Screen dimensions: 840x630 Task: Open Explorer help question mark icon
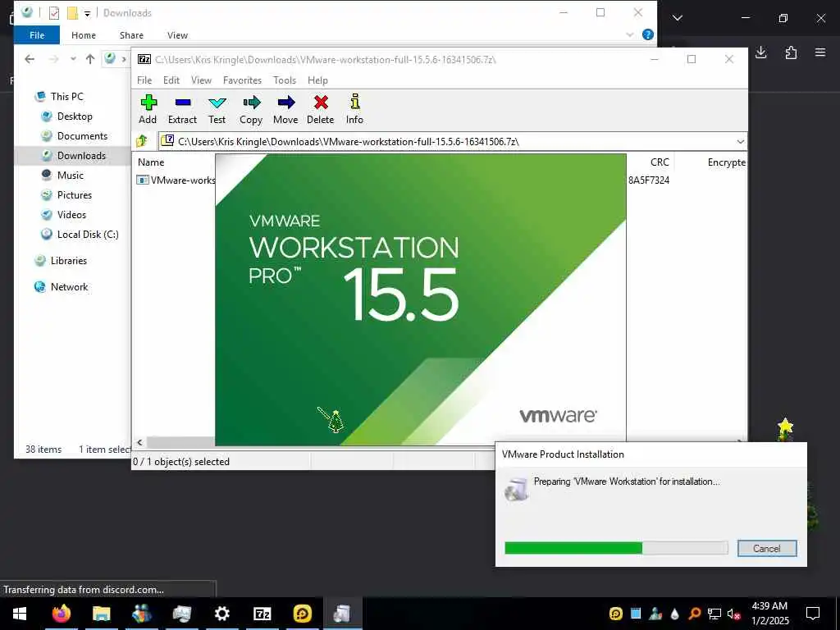pos(648,34)
